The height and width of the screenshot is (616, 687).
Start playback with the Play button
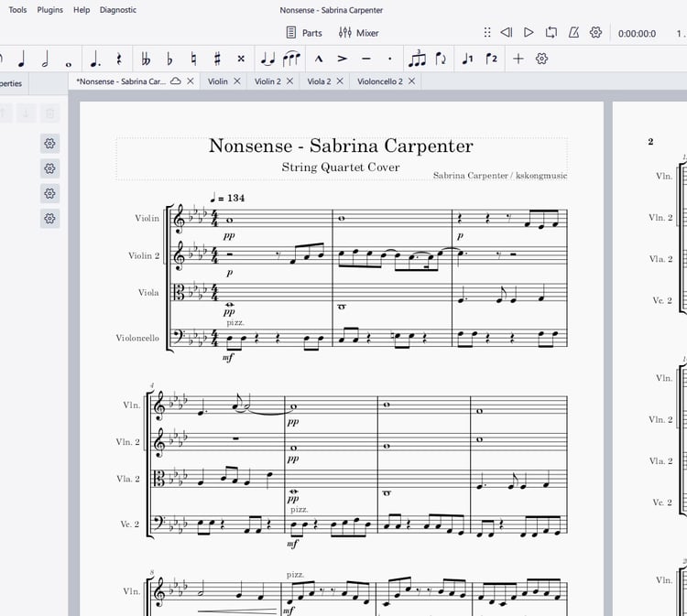[x=529, y=32]
